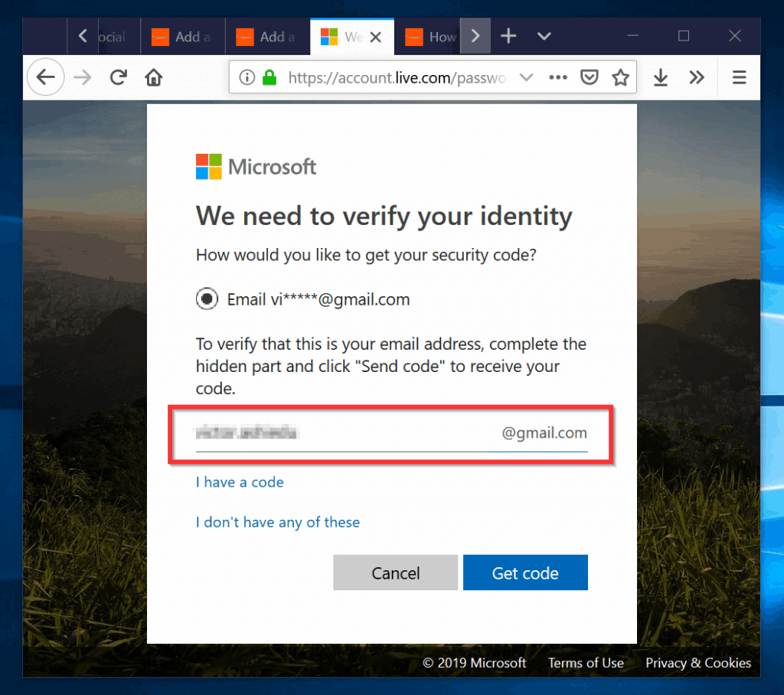Click 'How would you like to get your security code?'
The width and height of the screenshot is (784, 695).
click(x=366, y=255)
